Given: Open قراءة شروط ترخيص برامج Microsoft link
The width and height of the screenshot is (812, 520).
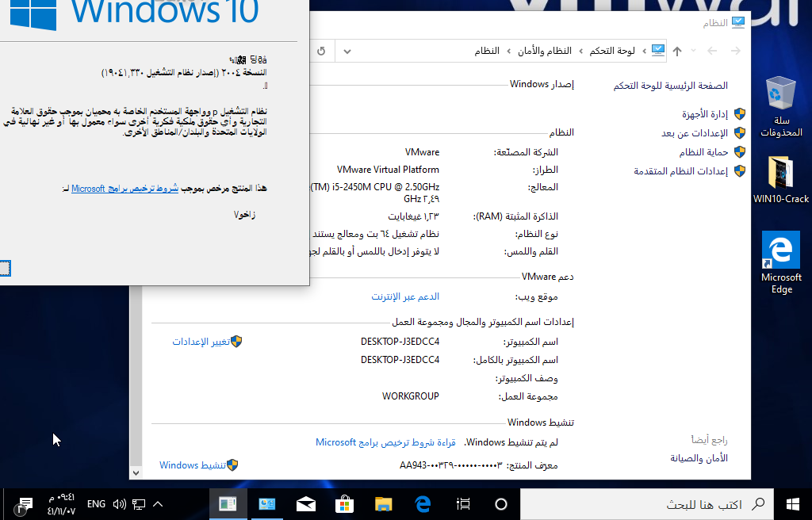Looking at the screenshot, I should 385,442.
